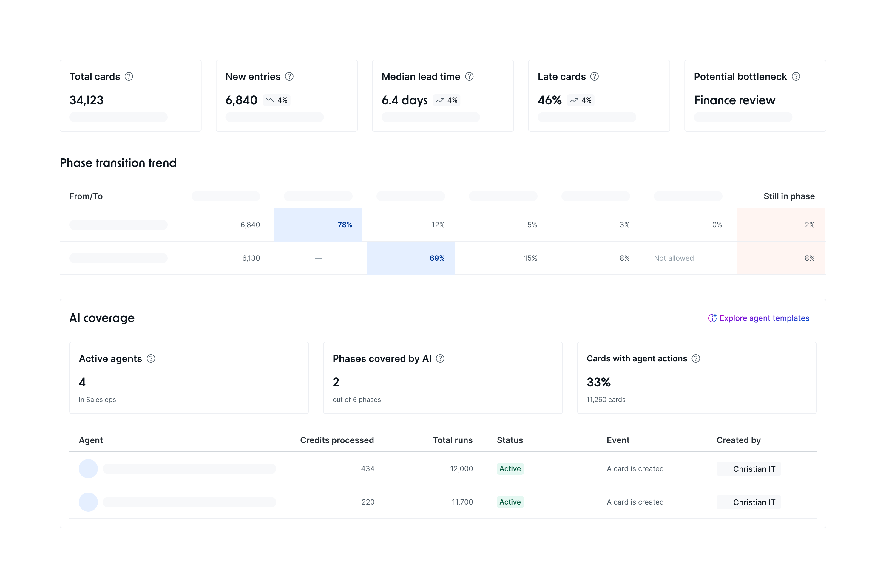
Task: Click Active agents help icon
Action: click(x=151, y=359)
